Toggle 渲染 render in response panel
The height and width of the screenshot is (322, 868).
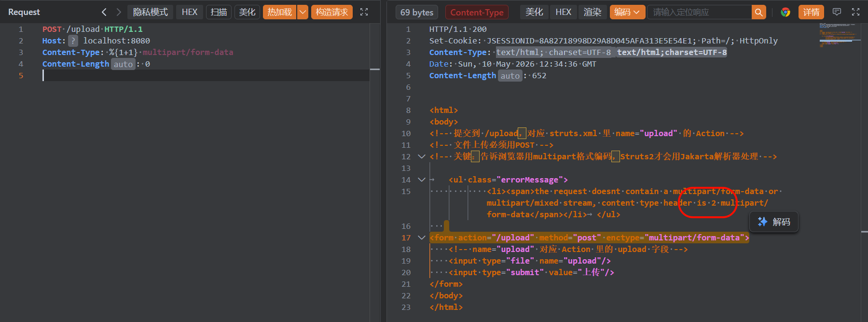(x=592, y=12)
